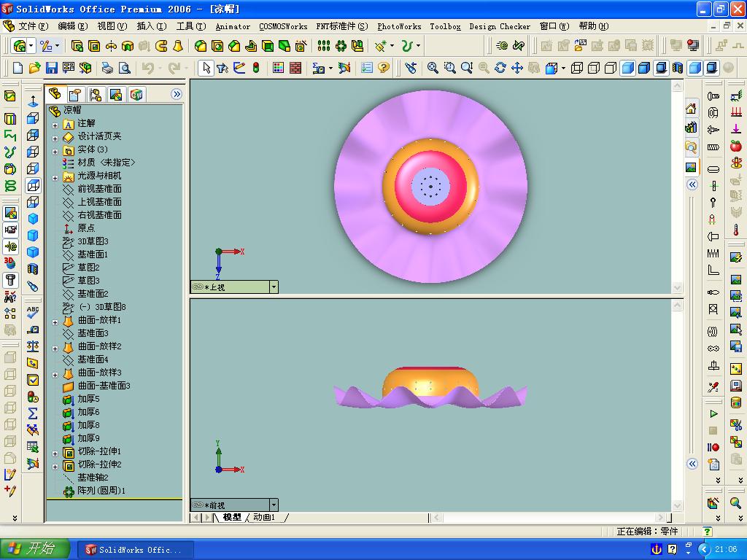747x560 pixels.
Task: Select the 上视基准面 plane
Action: pyautogui.click(x=92, y=202)
